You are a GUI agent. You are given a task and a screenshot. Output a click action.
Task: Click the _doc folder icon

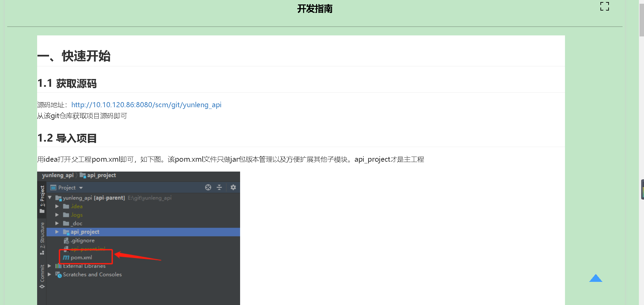66,223
